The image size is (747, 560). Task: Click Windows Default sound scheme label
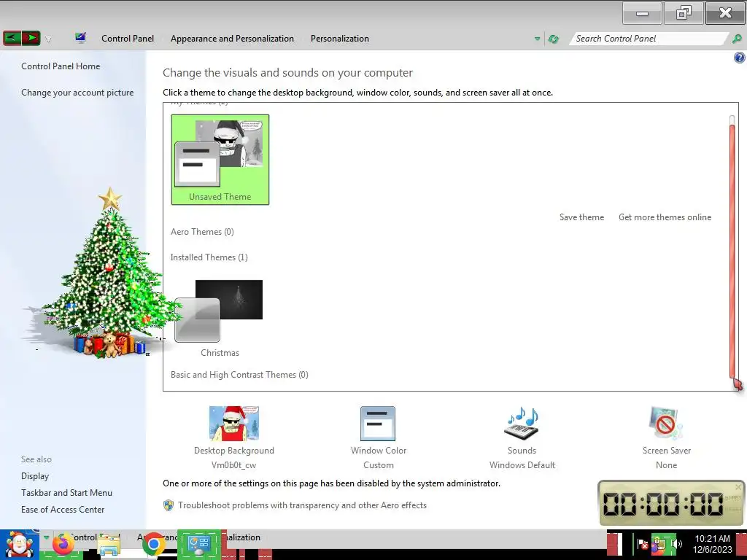(x=522, y=465)
